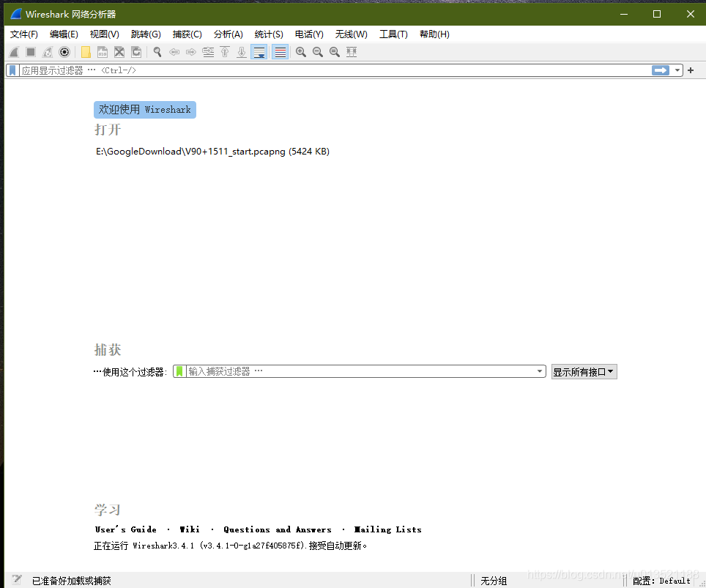
Task: Open Questions and Answers link
Action: point(278,529)
